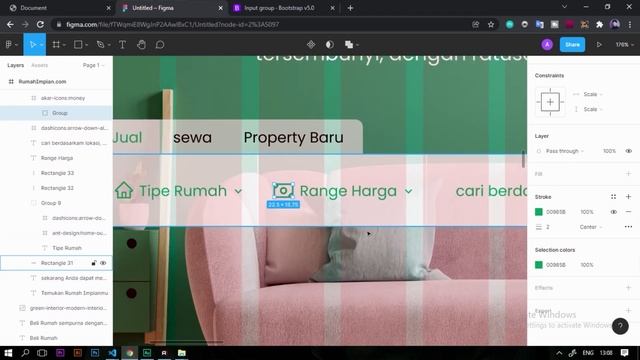Click the Create component icon
This screenshot has height=360, width=640.
click(311, 44)
